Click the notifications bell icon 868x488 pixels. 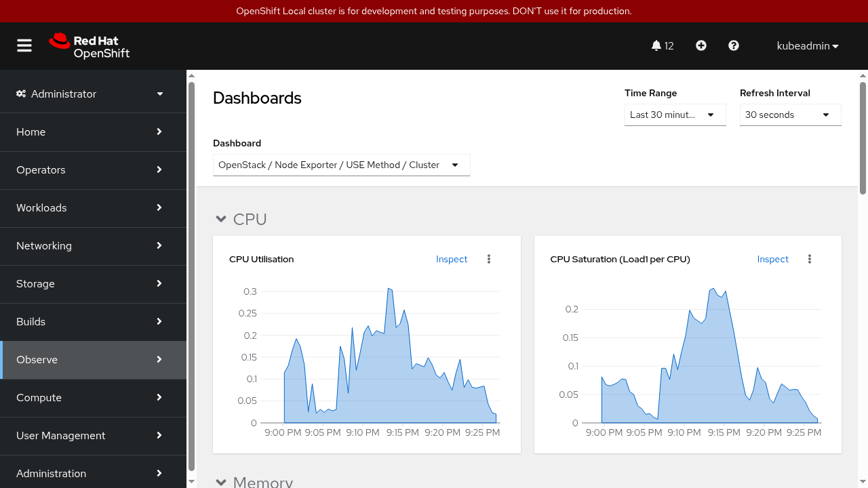point(656,45)
